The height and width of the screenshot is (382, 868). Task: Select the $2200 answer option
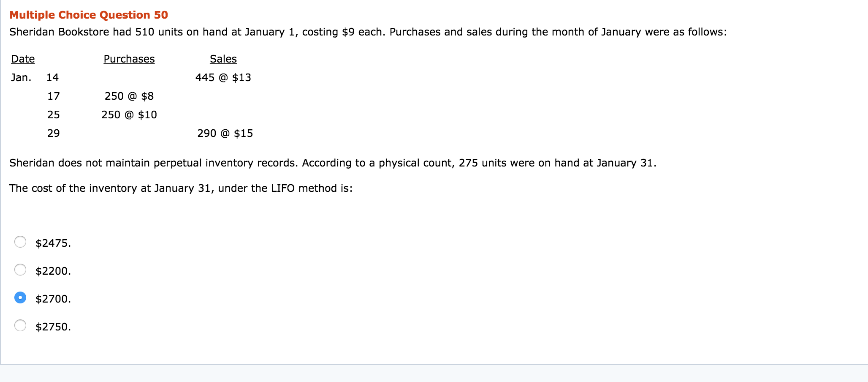[20, 270]
